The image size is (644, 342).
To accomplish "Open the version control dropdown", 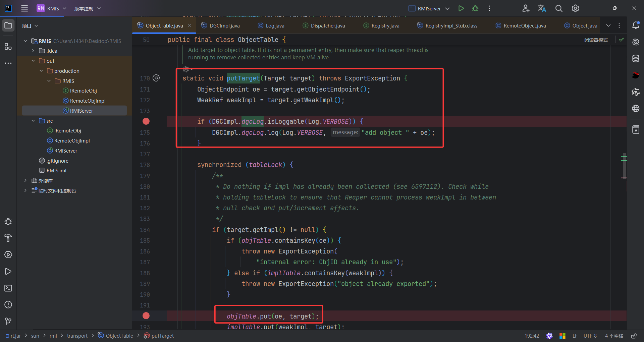I will 87,8.
